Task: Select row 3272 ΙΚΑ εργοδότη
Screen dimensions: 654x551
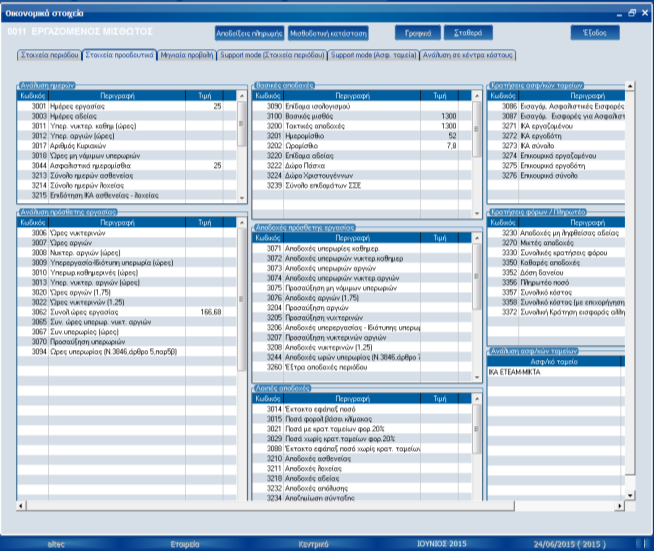Action: click(556, 136)
